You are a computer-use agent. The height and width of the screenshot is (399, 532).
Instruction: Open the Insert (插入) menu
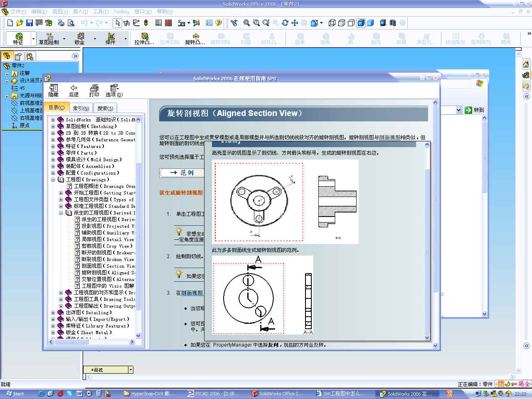tap(80, 12)
